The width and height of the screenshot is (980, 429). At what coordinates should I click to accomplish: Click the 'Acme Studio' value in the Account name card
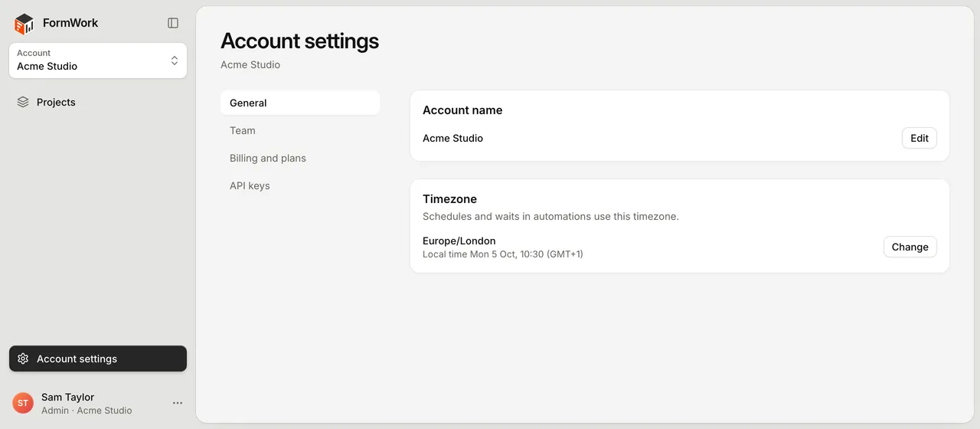452,138
